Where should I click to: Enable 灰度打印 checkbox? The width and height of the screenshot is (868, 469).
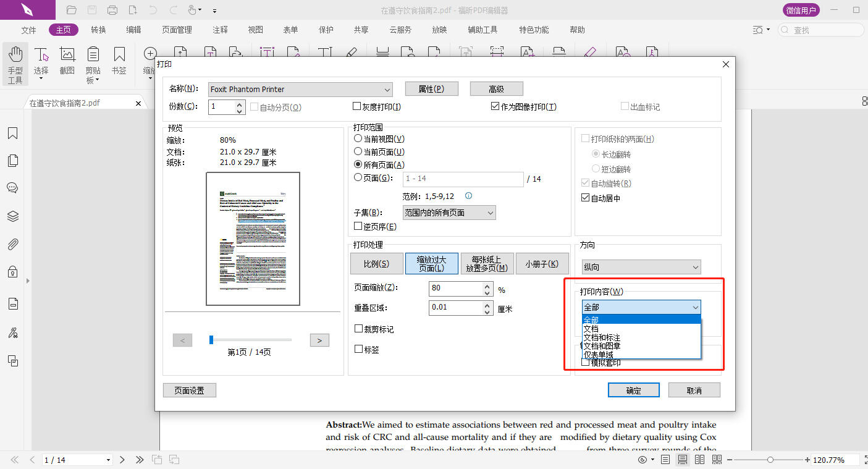pos(357,106)
